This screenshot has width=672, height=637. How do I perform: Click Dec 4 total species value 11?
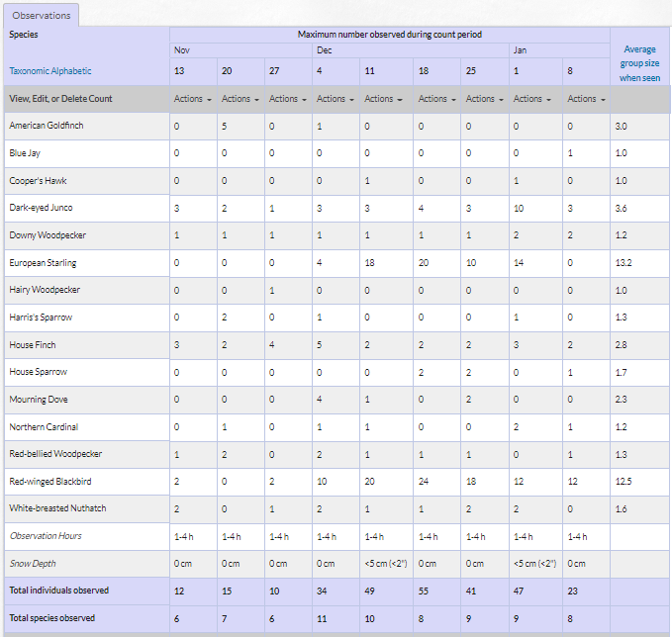(x=322, y=619)
